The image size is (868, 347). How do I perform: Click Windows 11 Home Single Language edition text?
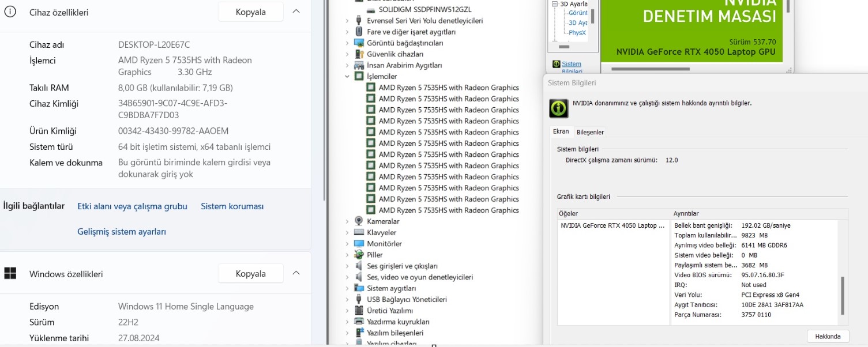point(186,307)
